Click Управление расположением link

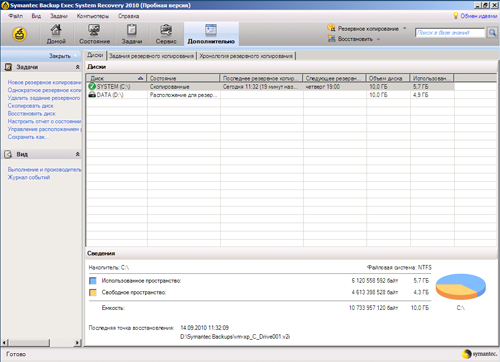44,129
